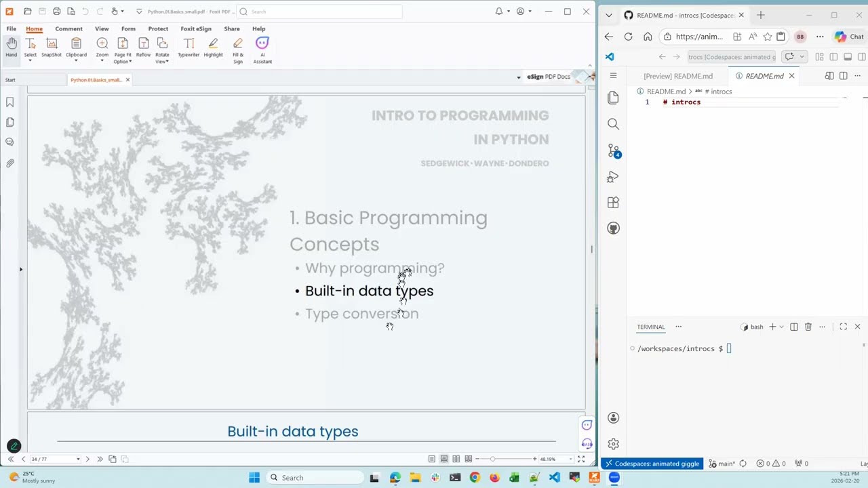This screenshot has height=488, width=868.
Task: Go to the next PDF page
Action: pyautogui.click(x=87, y=459)
